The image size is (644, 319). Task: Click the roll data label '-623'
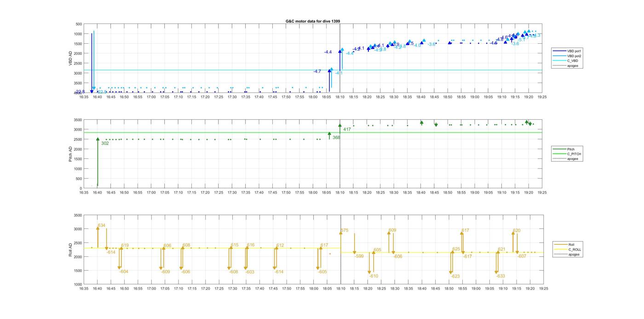click(455, 277)
